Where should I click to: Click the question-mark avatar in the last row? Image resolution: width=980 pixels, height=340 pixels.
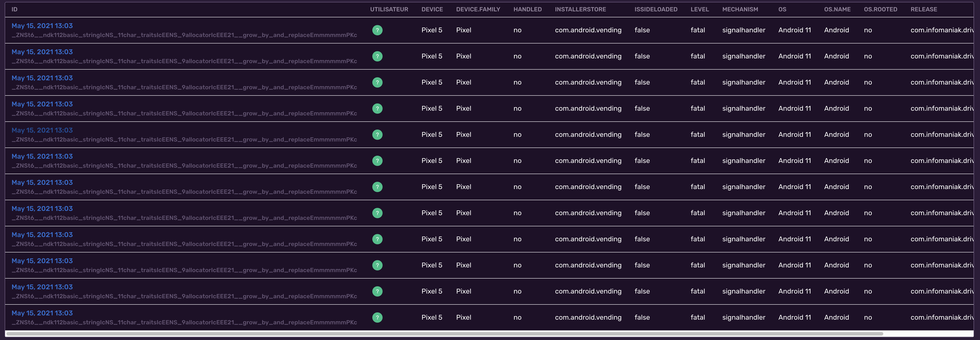(377, 317)
